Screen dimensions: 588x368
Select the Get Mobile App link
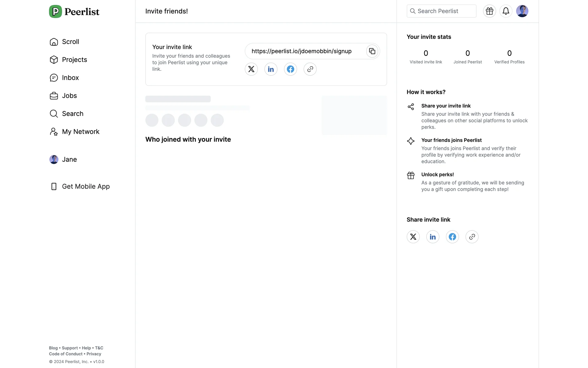click(85, 186)
